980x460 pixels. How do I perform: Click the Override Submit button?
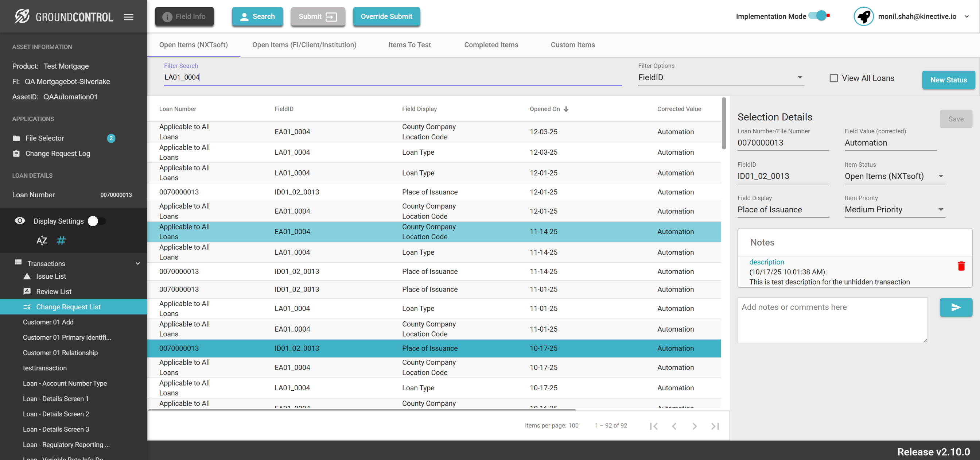tap(386, 16)
